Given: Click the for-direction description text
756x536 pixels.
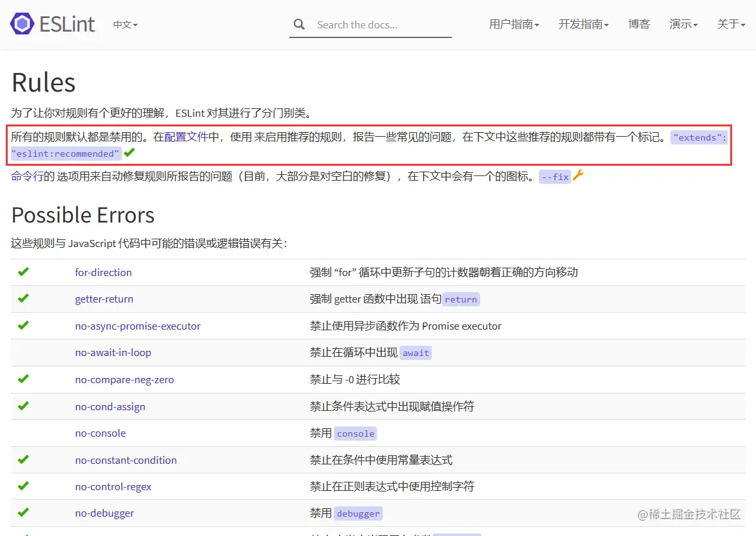Looking at the screenshot, I should (x=443, y=272).
